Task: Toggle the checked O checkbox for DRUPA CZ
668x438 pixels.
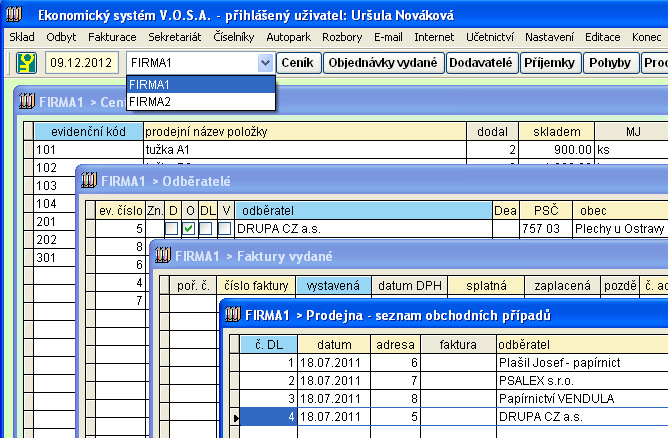Action: click(x=189, y=229)
